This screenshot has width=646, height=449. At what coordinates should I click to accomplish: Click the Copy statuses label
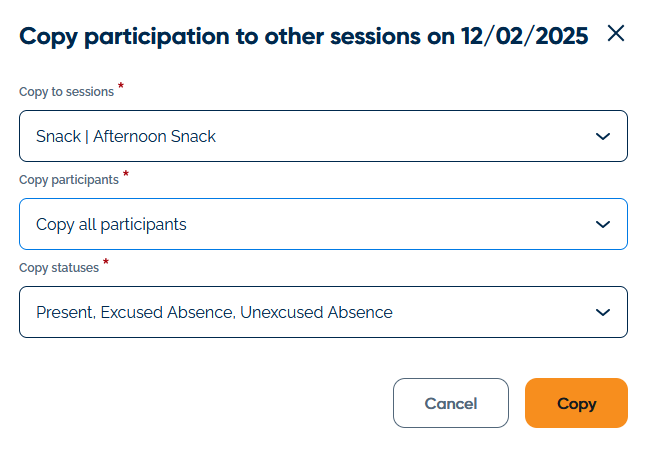59,268
